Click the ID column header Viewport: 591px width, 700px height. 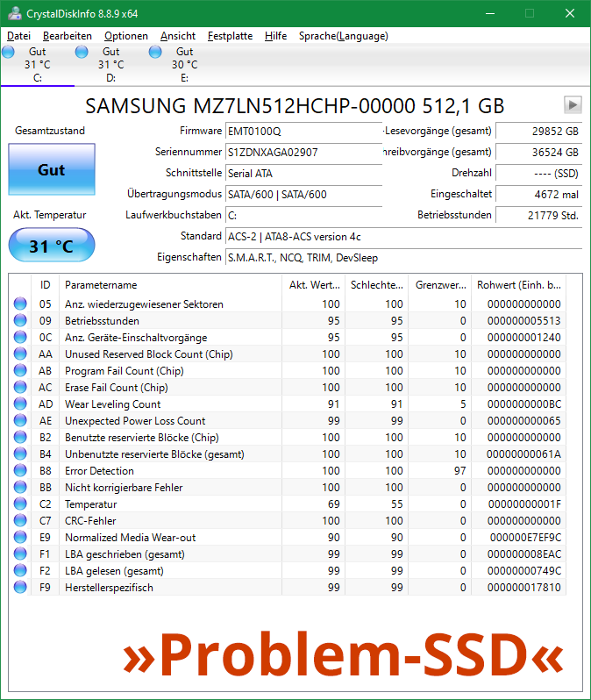(45, 285)
